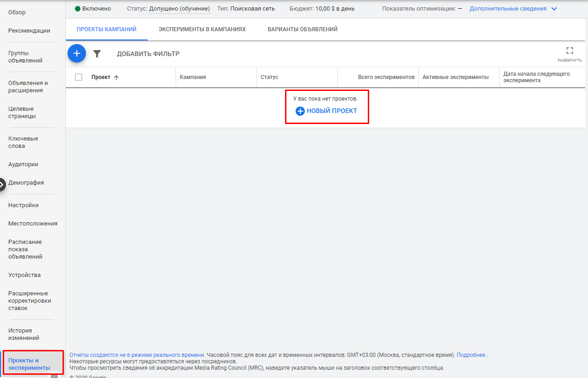The image size is (588, 378).
Task: Click the blue plus create button
Action: (77, 54)
